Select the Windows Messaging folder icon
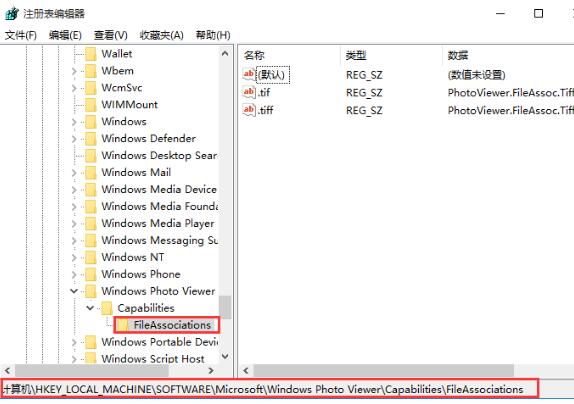Screen dimensions: 574x404 click(x=90, y=240)
